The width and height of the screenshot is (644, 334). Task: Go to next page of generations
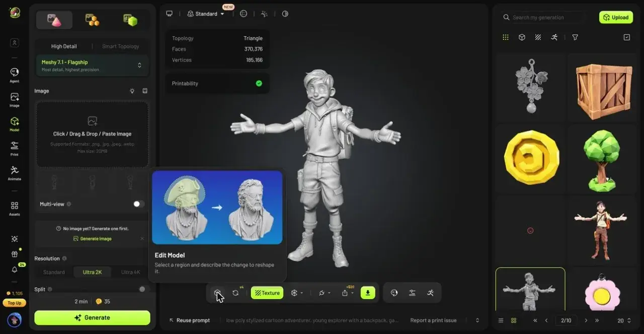point(586,320)
